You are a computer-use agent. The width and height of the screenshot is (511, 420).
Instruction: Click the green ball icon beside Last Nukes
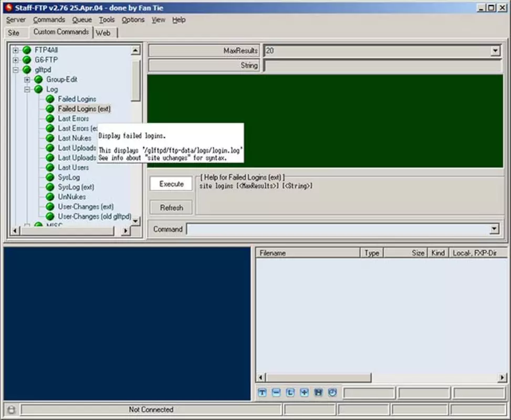point(50,138)
